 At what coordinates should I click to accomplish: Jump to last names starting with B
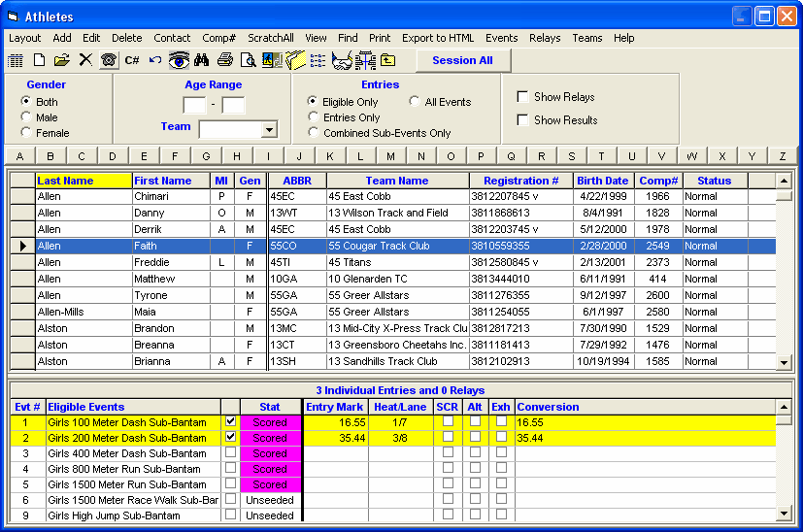coord(50,156)
